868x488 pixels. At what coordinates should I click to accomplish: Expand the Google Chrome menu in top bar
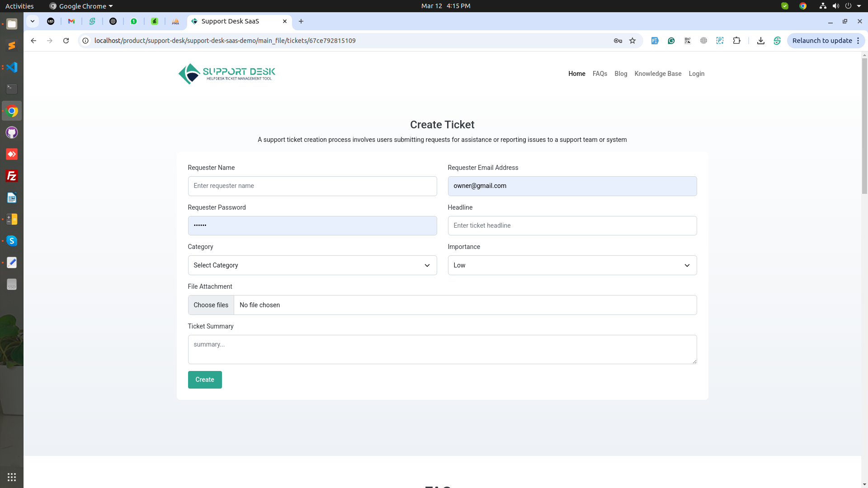point(80,6)
